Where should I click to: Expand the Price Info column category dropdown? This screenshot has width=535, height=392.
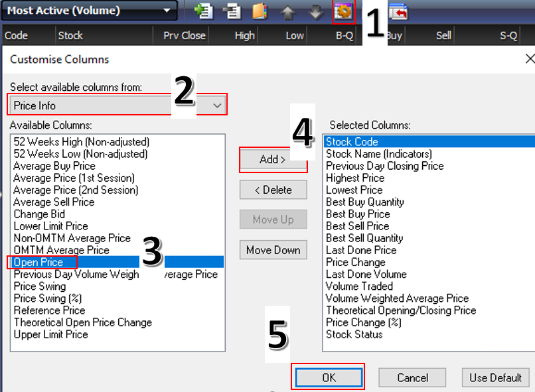coord(217,105)
